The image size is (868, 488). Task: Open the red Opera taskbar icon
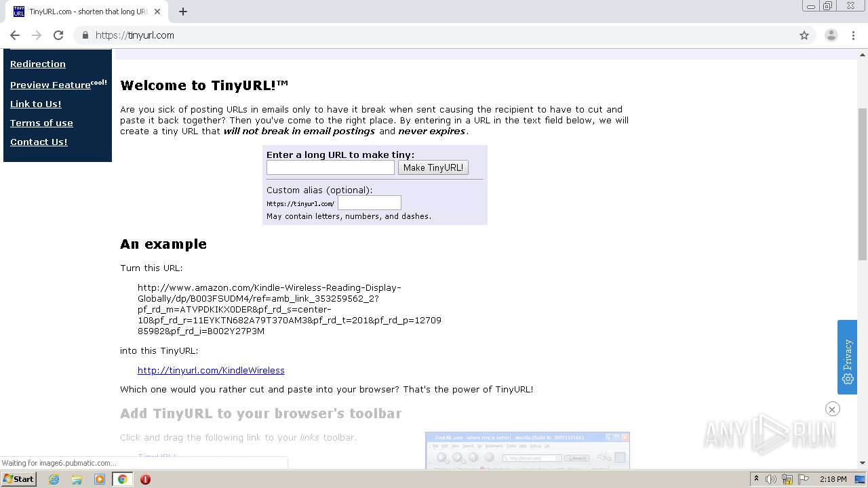click(x=145, y=479)
